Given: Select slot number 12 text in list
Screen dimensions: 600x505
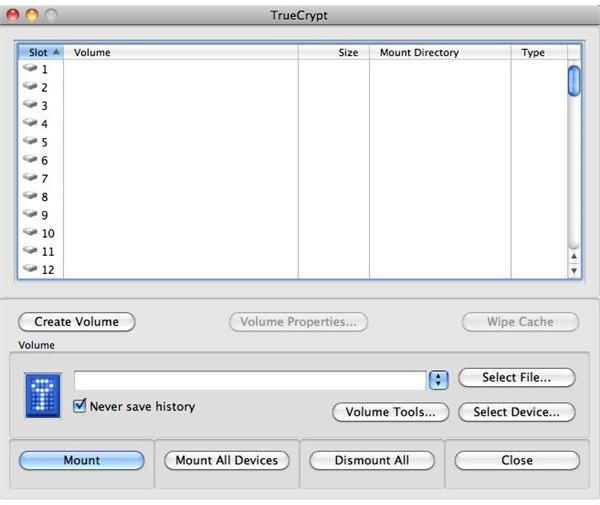Looking at the screenshot, I should 48,270.
